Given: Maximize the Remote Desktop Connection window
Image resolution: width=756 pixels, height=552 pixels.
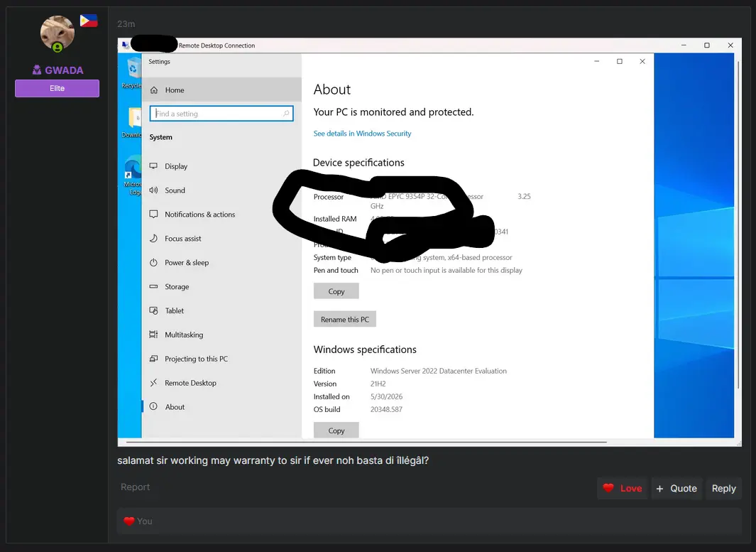Looking at the screenshot, I should pos(707,45).
